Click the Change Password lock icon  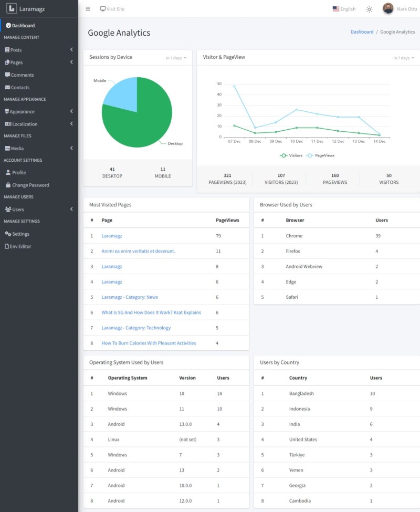pos(8,185)
